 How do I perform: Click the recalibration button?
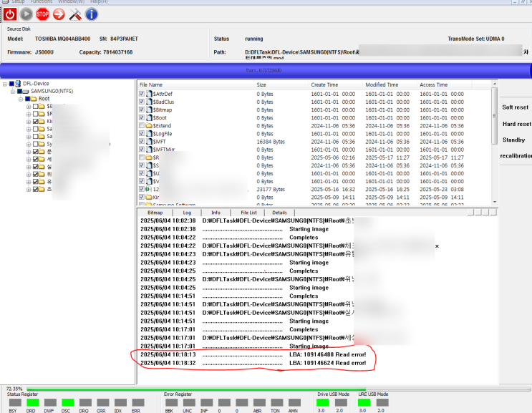[516, 155]
